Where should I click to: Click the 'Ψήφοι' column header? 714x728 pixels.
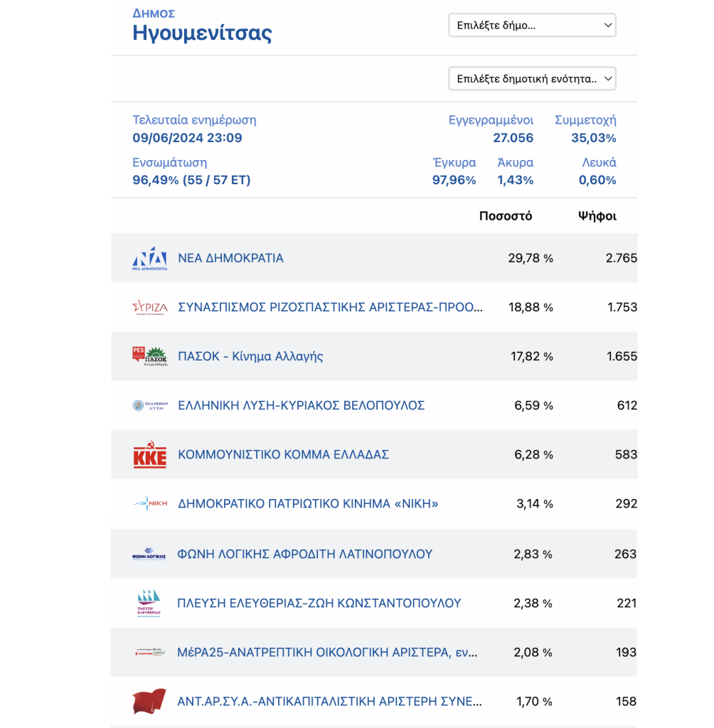point(597,216)
